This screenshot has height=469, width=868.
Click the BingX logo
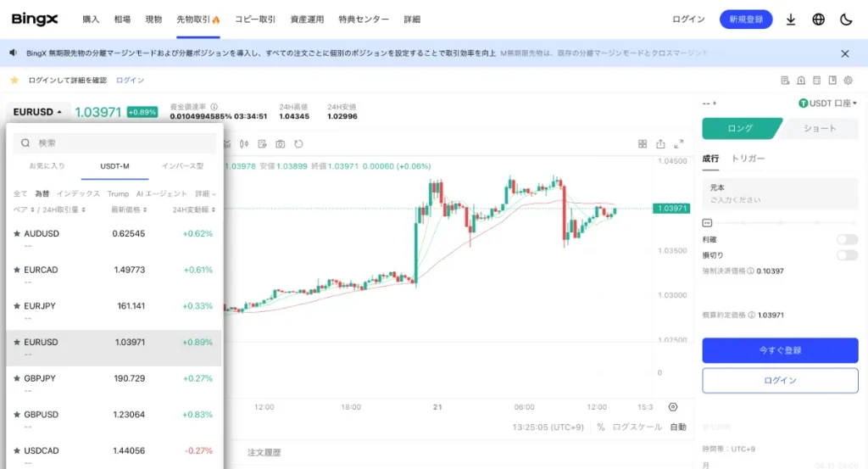tap(34, 19)
